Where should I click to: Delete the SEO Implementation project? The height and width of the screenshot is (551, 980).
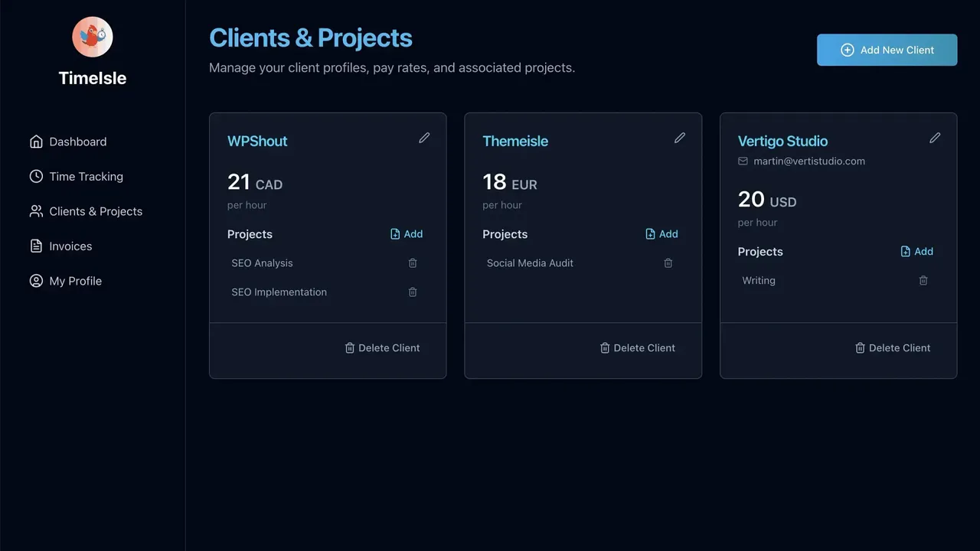click(x=413, y=292)
